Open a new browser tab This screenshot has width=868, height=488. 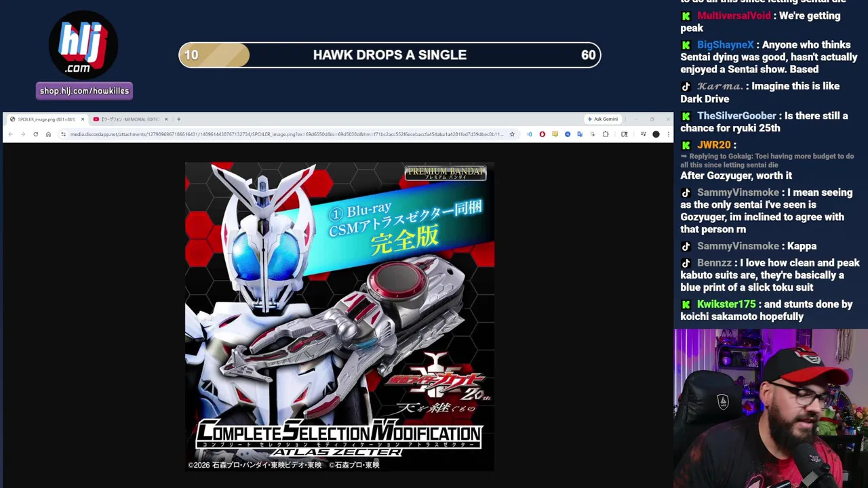pyautogui.click(x=179, y=119)
